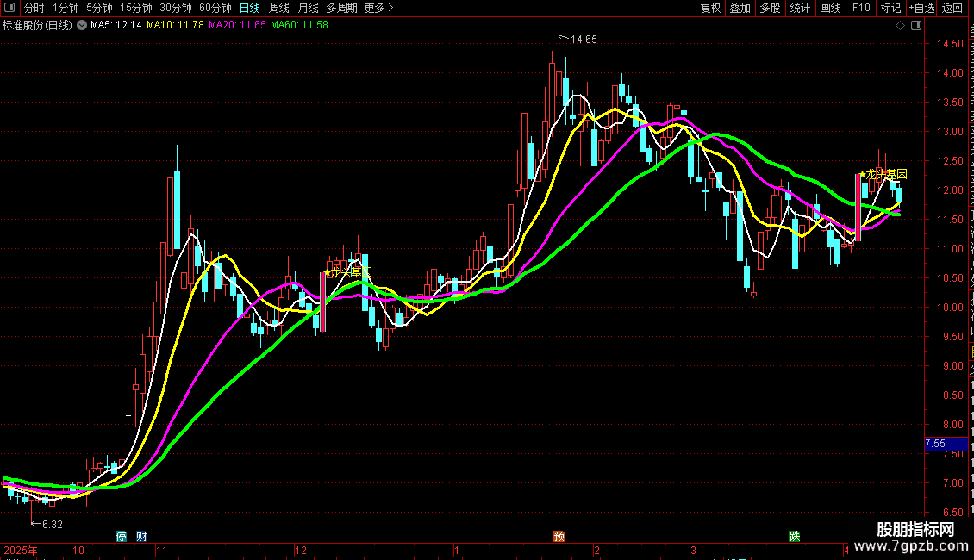Click the highlighted 7.55 price axis tag

pyautogui.click(x=946, y=444)
